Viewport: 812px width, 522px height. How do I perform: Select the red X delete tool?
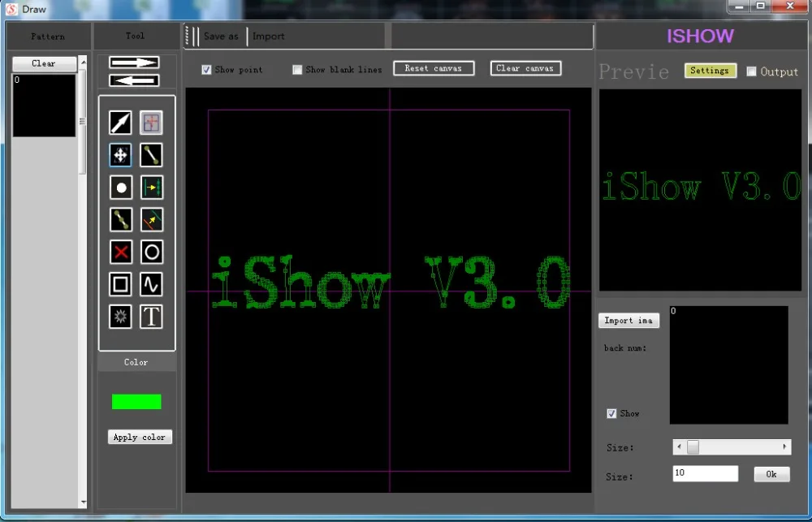pos(120,252)
